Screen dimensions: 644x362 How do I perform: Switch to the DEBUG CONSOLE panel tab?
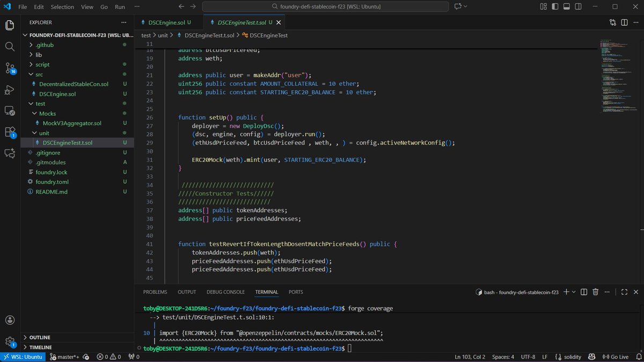225,292
